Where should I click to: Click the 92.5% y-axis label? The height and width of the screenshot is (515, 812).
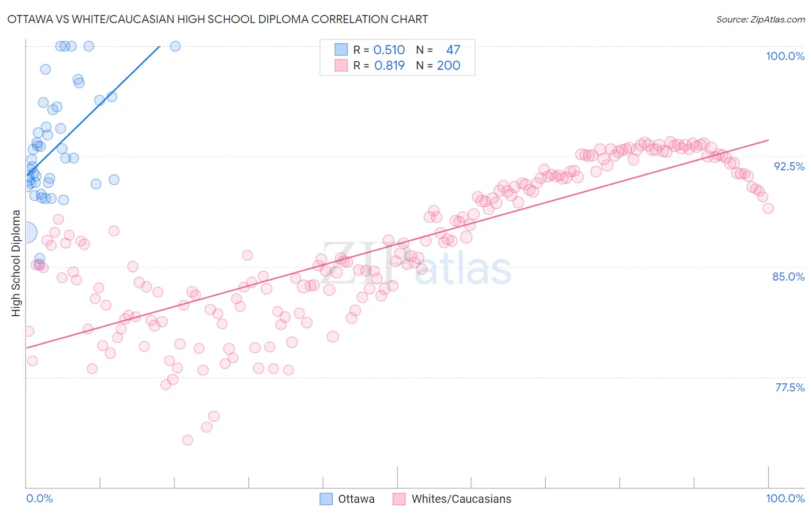tap(789, 166)
